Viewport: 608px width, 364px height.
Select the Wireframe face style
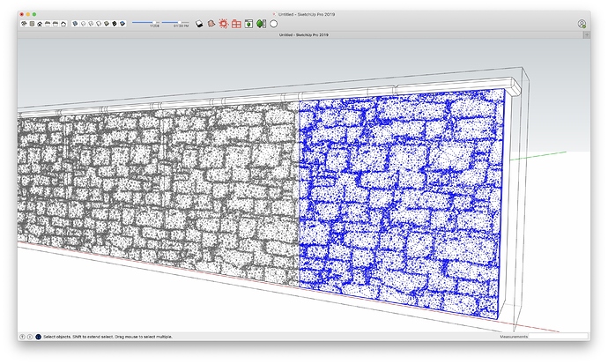pos(91,24)
